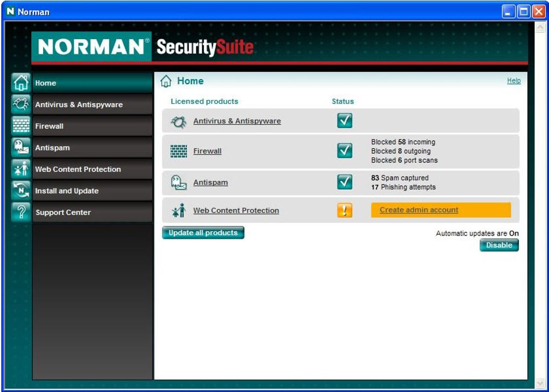Click the 'Blocked 8 outgoing' text
Image resolution: width=549 pixels, height=392 pixels.
[x=401, y=151]
